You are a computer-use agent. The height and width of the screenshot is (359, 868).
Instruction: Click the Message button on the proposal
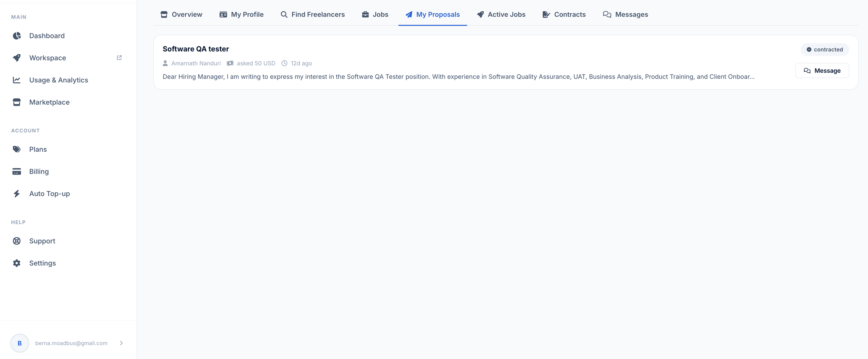(x=822, y=70)
